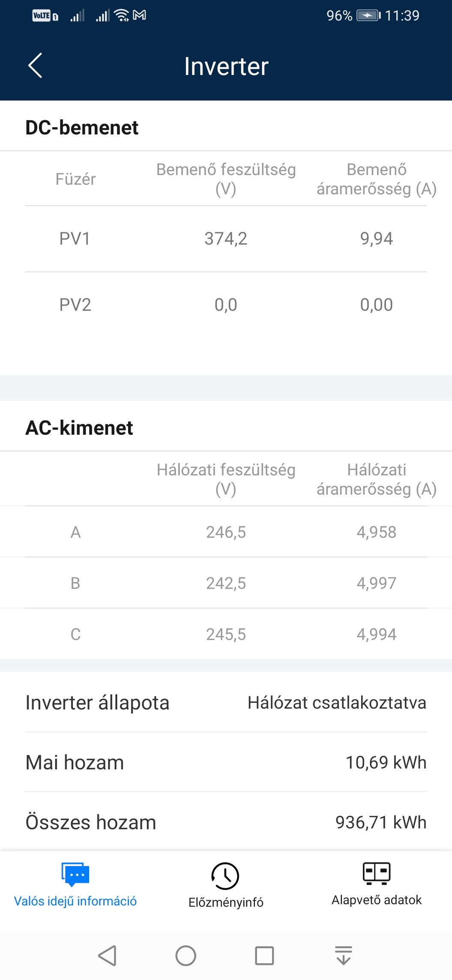
Task: Tap the battery indicator in status bar
Action: [x=368, y=16]
